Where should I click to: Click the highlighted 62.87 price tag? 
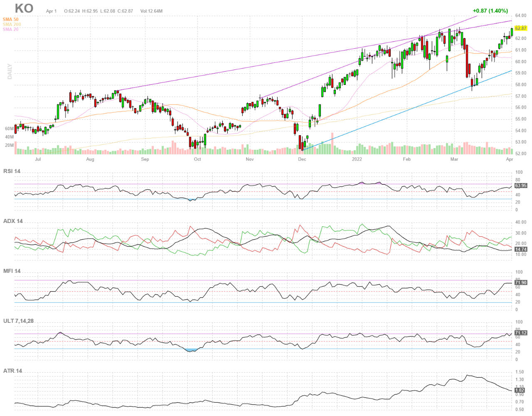pyautogui.click(x=521, y=28)
